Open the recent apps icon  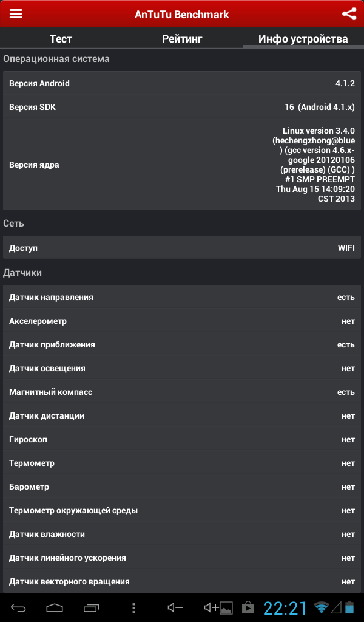(x=92, y=607)
